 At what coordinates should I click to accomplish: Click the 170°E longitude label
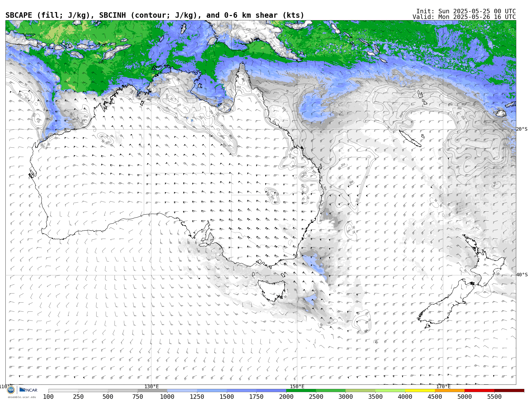[x=443, y=387]
